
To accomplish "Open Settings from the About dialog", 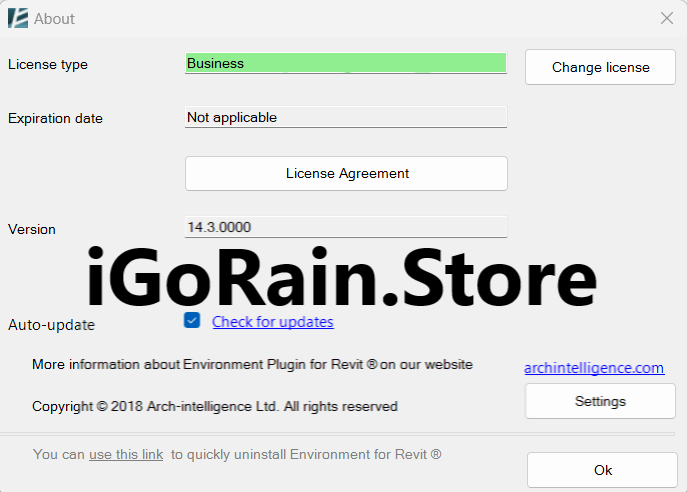I will [x=600, y=401].
